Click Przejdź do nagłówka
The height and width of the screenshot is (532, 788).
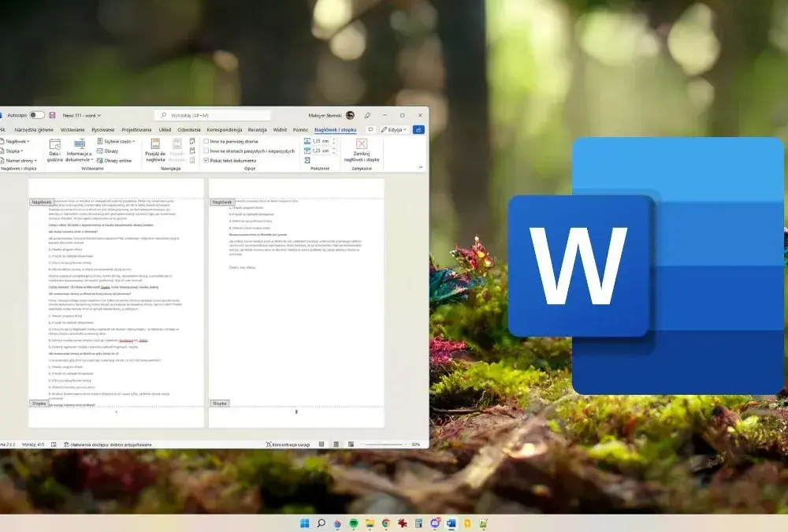coord(155,151)
